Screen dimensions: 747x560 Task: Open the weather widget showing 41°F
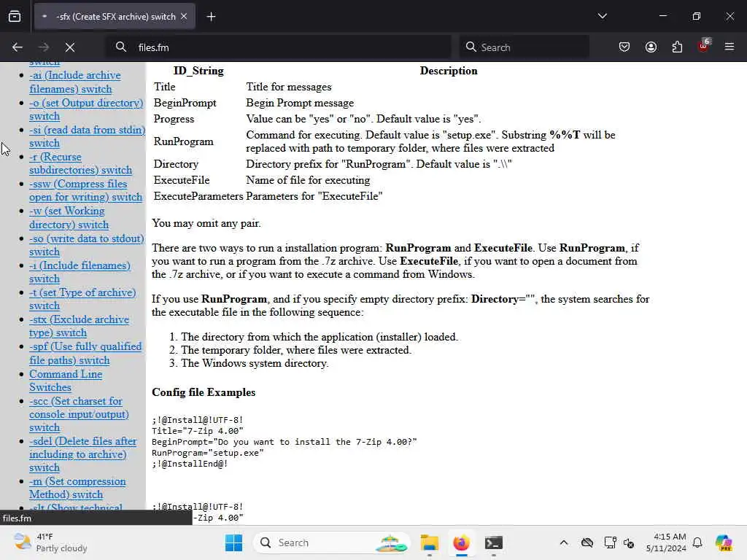click(x=50, y=542)
